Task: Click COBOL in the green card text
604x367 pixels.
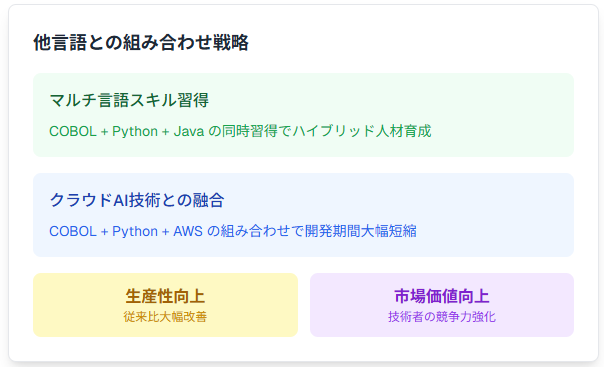Action: [73, 132]
